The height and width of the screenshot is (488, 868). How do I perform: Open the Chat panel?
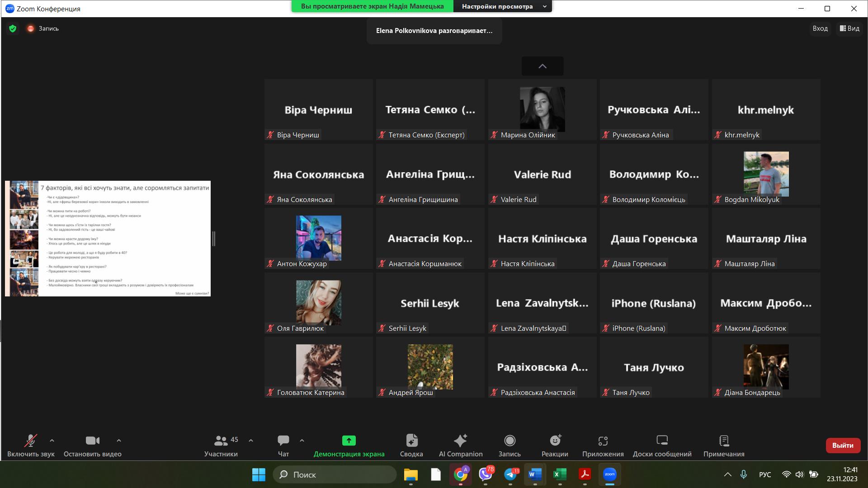(x=283, y=446)
